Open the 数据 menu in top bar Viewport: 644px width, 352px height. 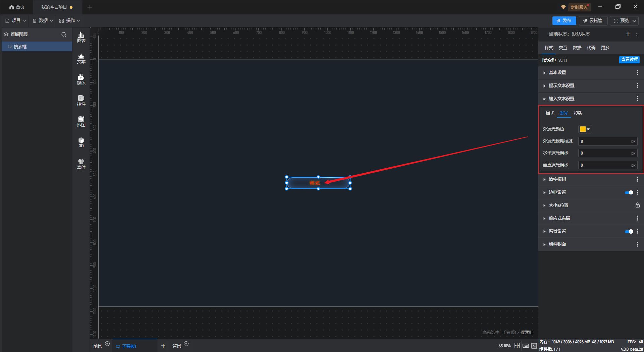(43, 21)
